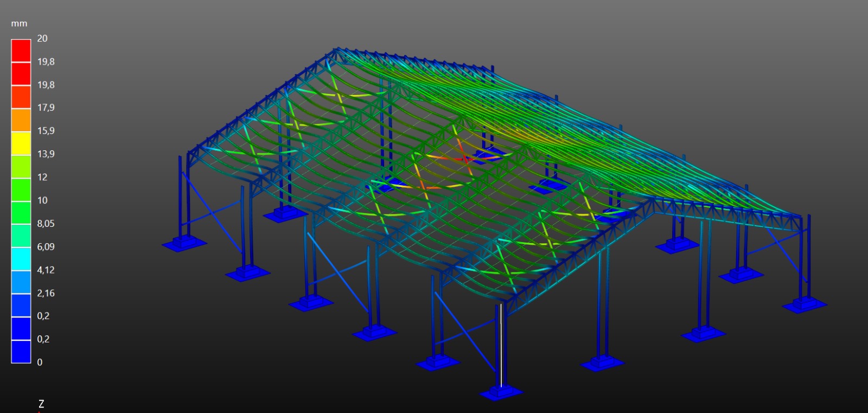
Task: Select the yellow legend color band
Action: click(x=21, y=143)
